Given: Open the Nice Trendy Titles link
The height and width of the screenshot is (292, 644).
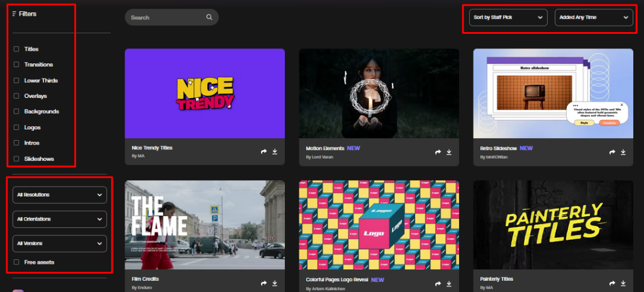Looking at the screenshot, I should [152, 148].
